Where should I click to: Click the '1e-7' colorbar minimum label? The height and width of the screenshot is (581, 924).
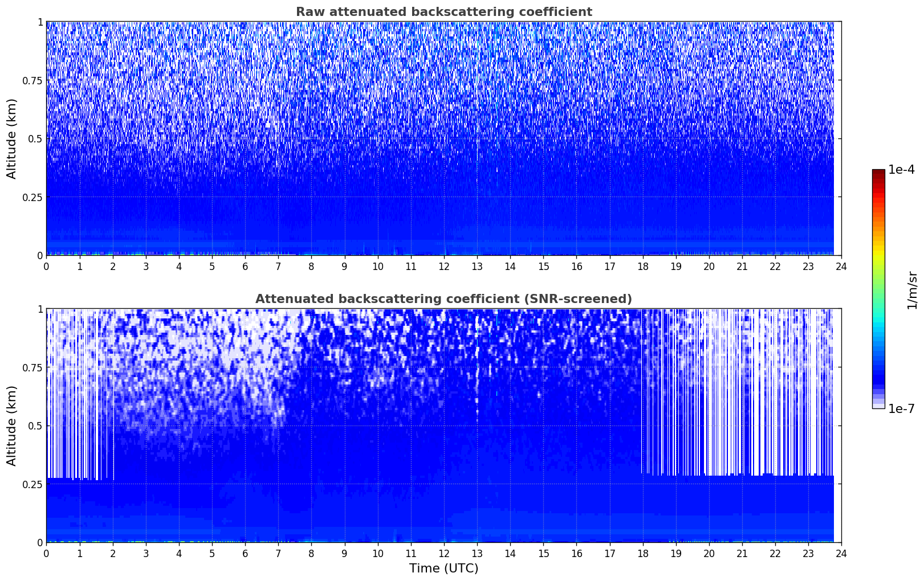click(x=901, y=408)
